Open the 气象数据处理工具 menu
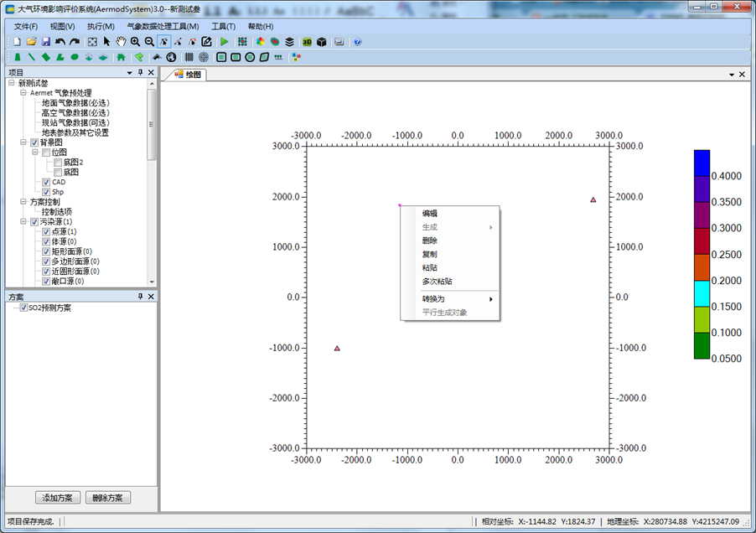 163,27
